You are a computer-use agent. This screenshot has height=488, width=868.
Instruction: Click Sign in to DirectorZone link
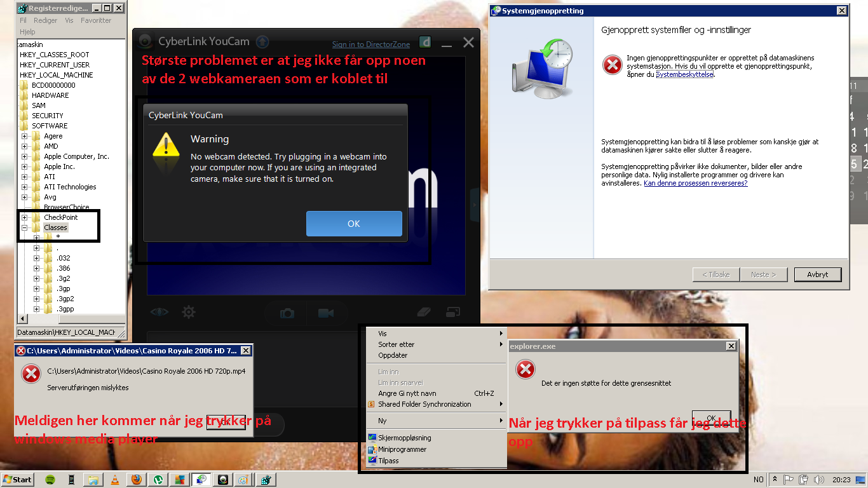pos(371,44)
